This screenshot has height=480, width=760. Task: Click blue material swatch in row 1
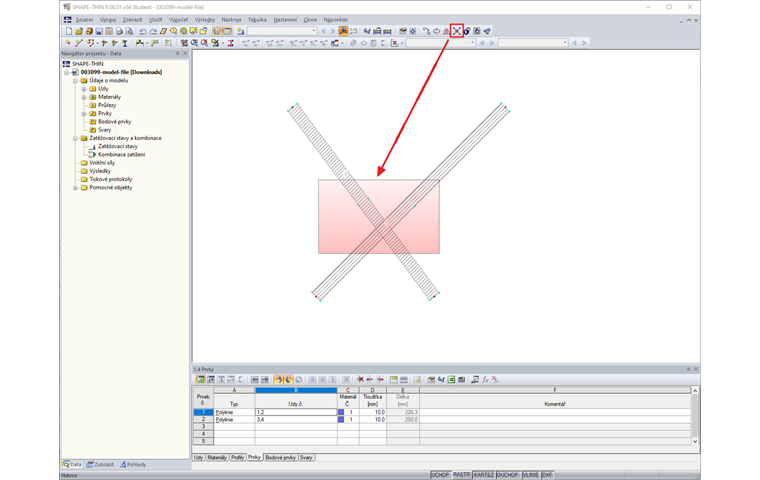pos(341,412)
